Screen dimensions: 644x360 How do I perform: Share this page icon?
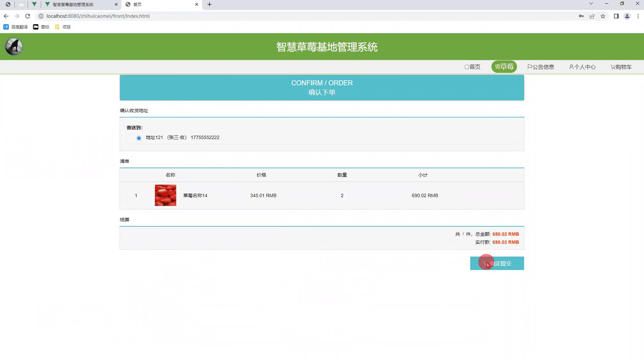tap(592, 16)
